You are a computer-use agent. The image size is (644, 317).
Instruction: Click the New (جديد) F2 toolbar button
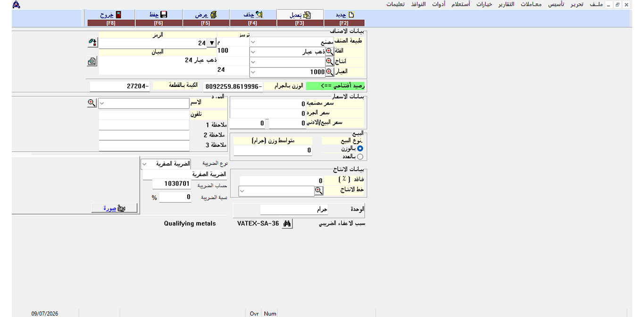(344, 18)
